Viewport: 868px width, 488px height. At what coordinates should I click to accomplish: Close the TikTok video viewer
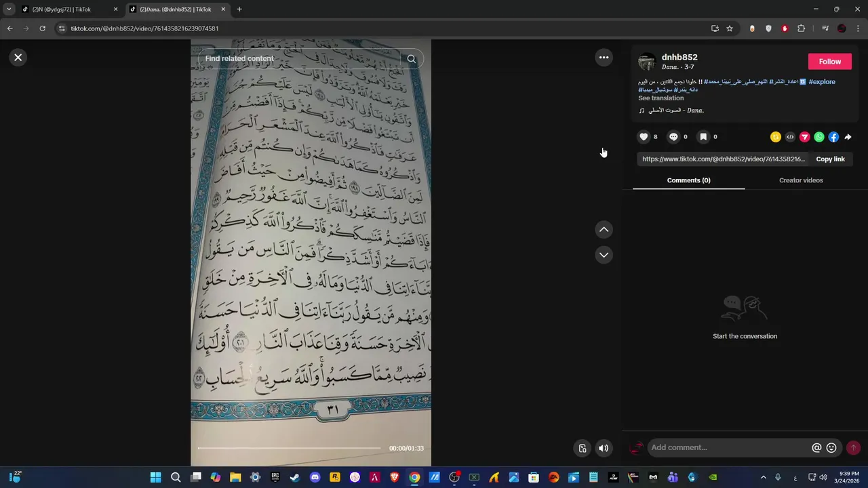[18, 58]
